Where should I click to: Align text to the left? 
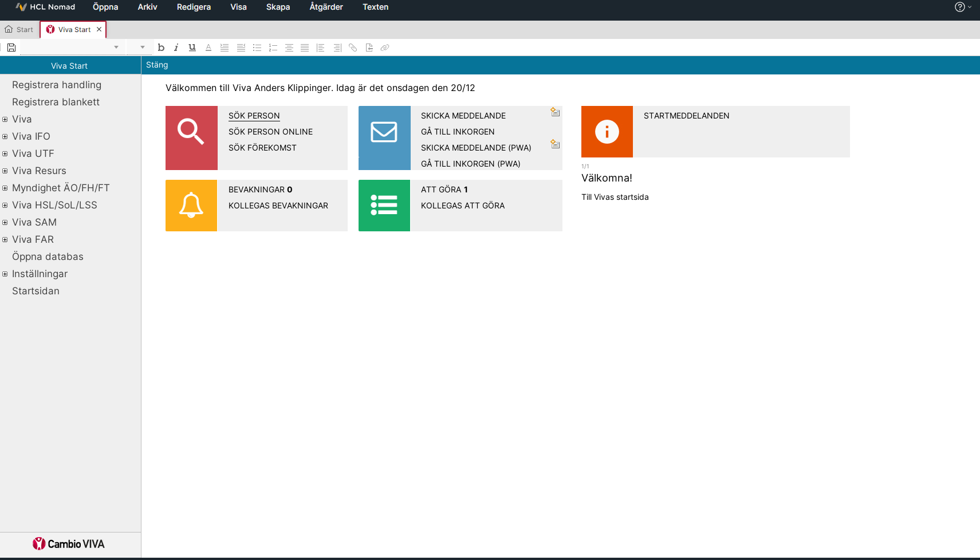(x=321, y=48)
